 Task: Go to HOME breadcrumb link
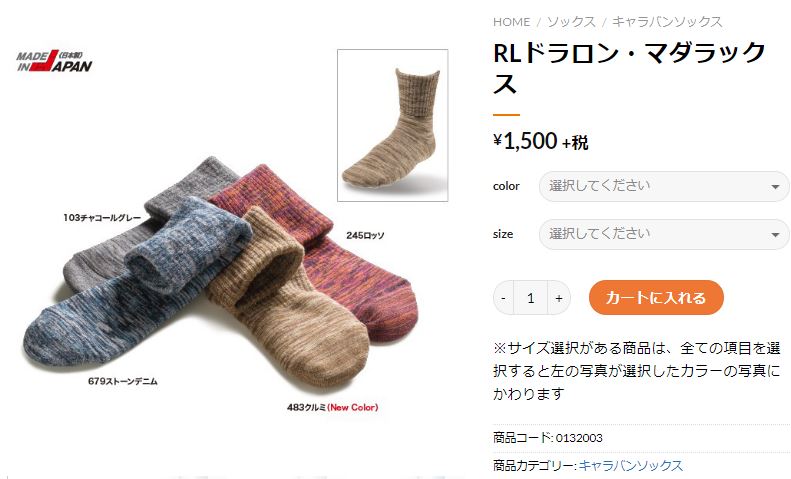pos(512,22)
